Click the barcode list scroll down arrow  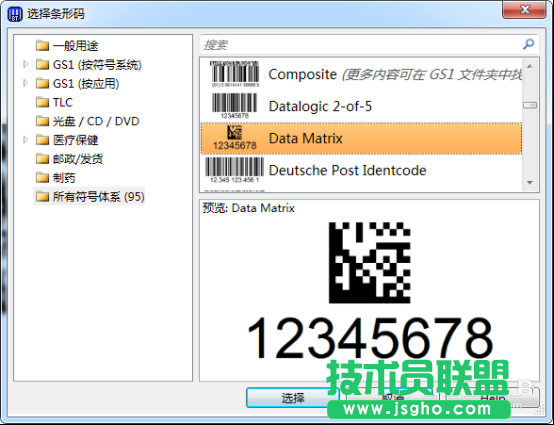(530, 183)
